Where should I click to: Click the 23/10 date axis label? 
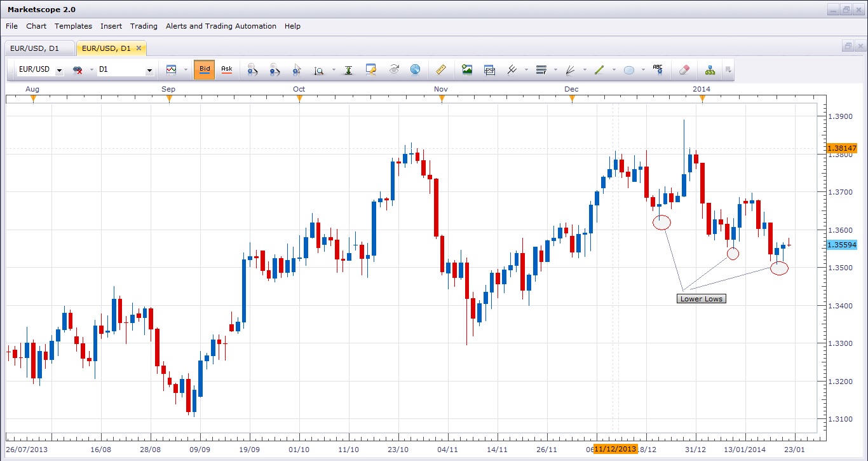(398, 449)
